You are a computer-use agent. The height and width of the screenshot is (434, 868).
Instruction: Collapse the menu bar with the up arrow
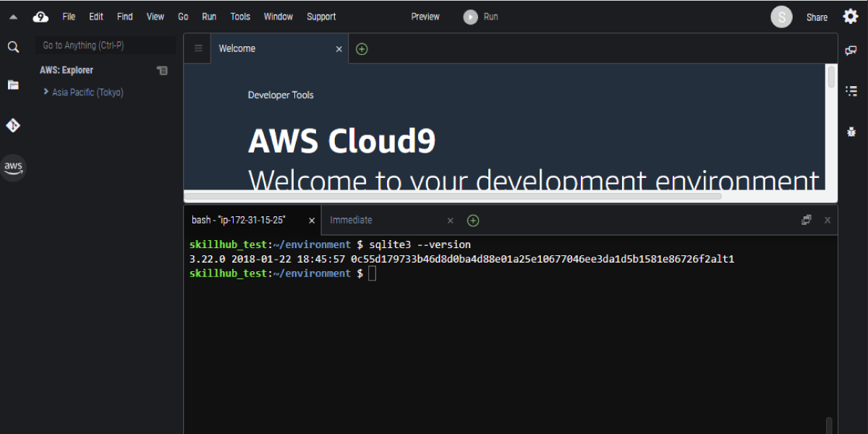coord(13,17)
